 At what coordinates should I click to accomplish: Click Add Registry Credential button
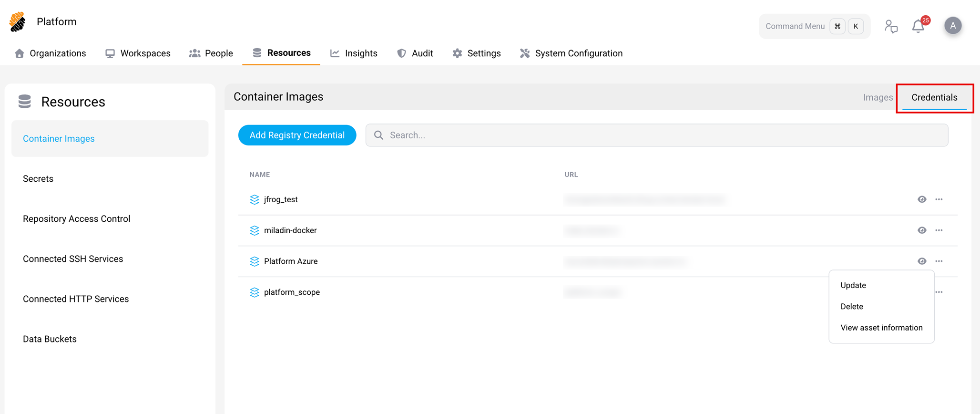297,135
